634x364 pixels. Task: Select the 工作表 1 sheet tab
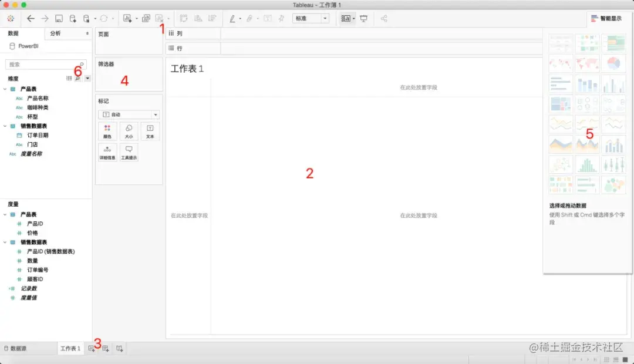coord(70,348)
